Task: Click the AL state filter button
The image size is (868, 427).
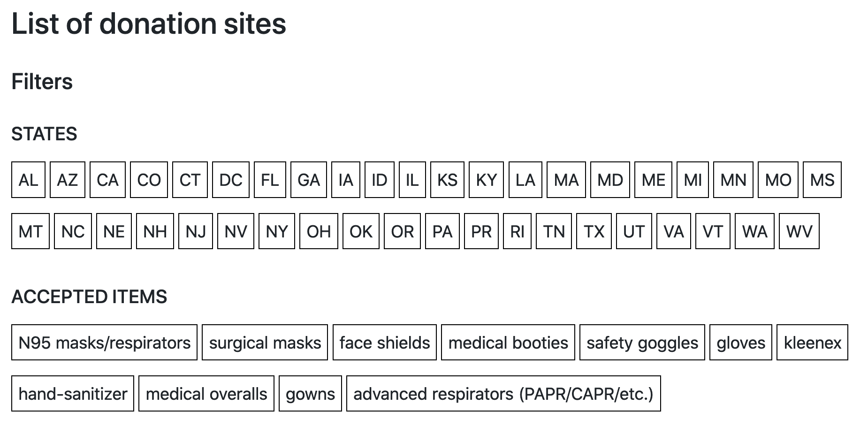Action: click(x=28, y=180)
